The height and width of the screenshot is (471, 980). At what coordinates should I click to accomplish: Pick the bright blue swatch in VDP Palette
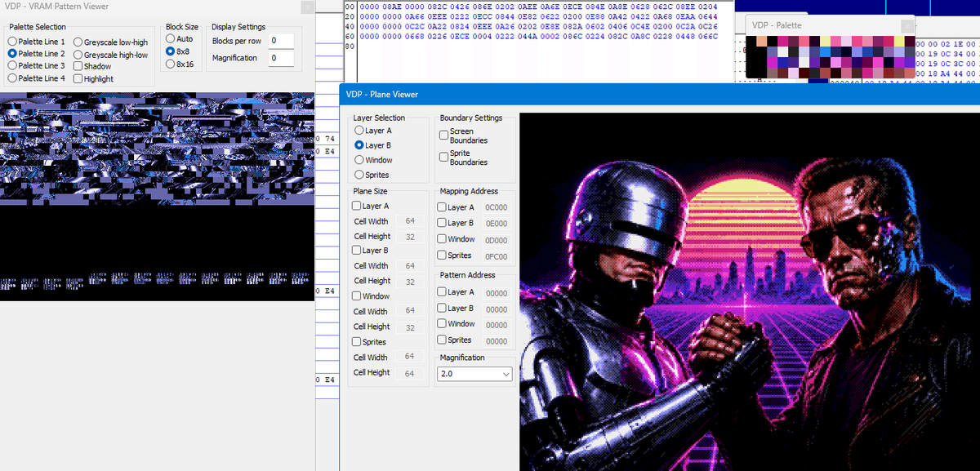click(x=825, y=51)
